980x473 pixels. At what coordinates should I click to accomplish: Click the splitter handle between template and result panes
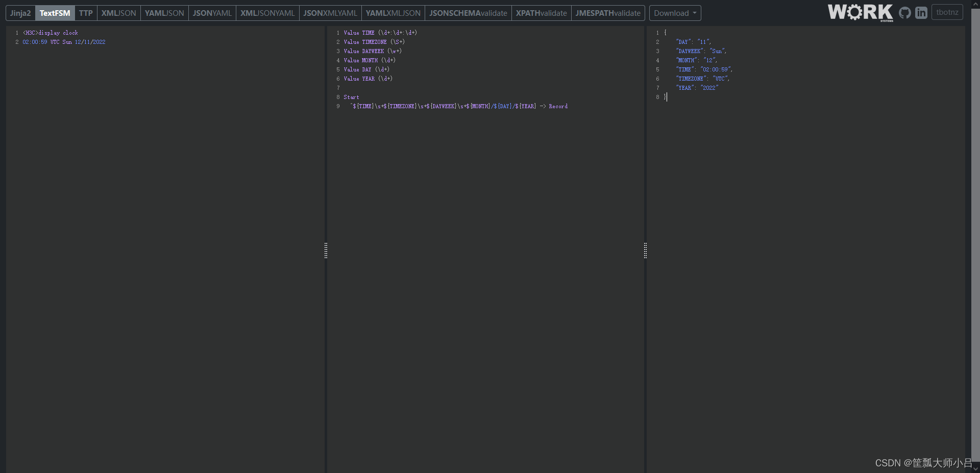(x=645, y=251)
